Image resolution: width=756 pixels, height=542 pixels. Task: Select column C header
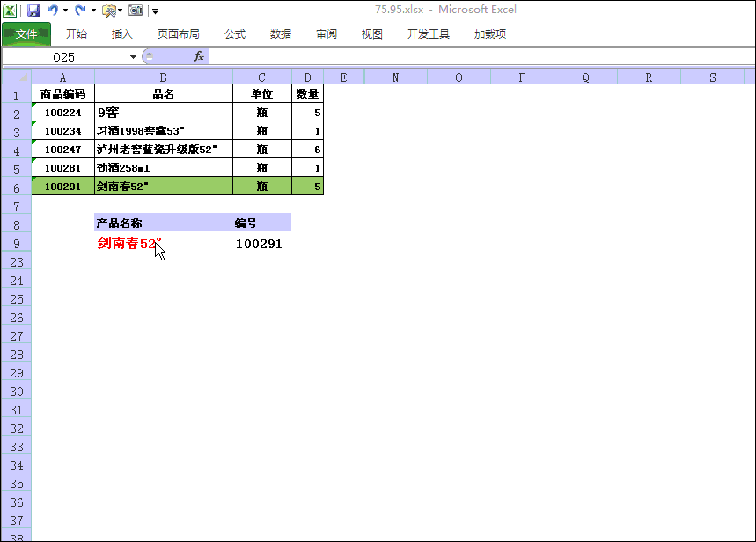[x=261, y=77]
